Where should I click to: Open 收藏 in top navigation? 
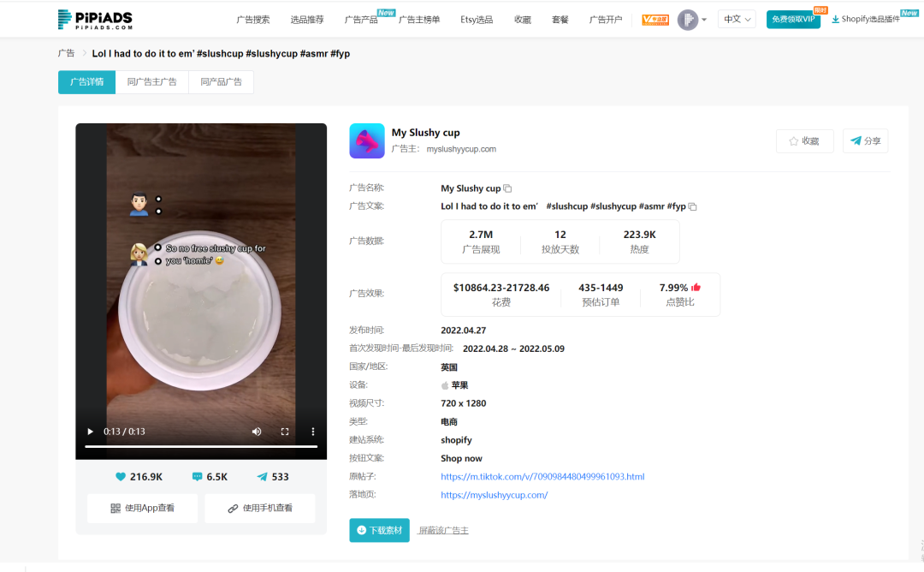523,20
